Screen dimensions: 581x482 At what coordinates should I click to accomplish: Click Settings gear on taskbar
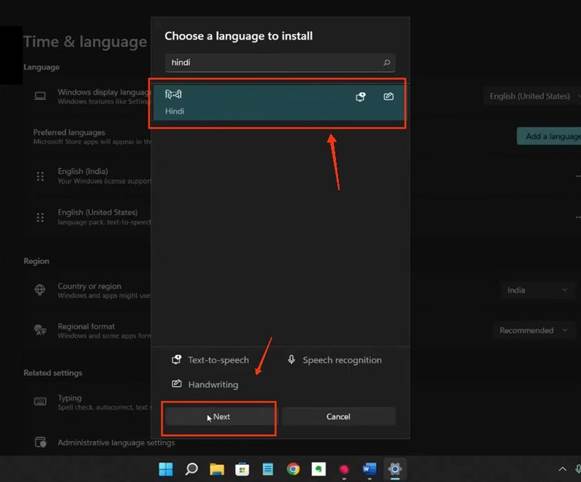[395, 469]
